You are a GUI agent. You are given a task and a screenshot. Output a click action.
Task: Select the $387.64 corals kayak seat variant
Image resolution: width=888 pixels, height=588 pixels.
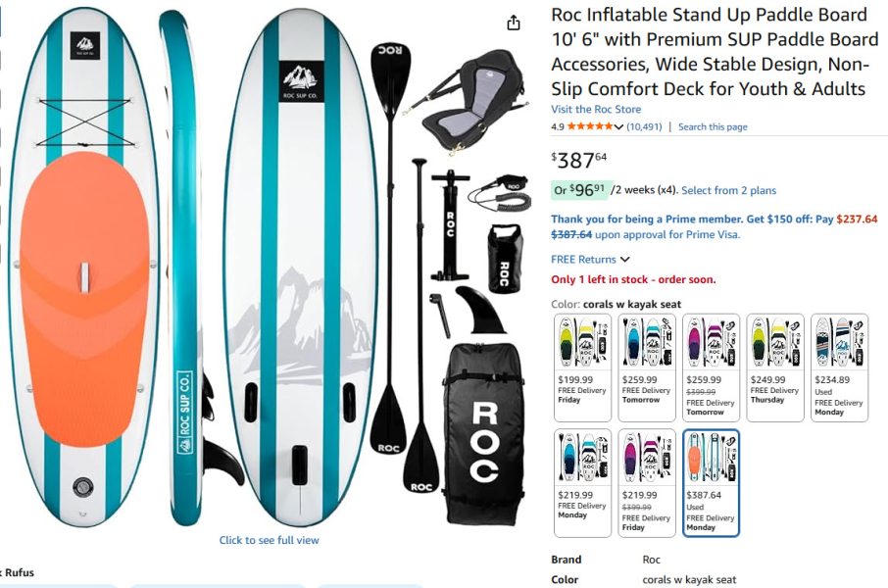point(711,483)
